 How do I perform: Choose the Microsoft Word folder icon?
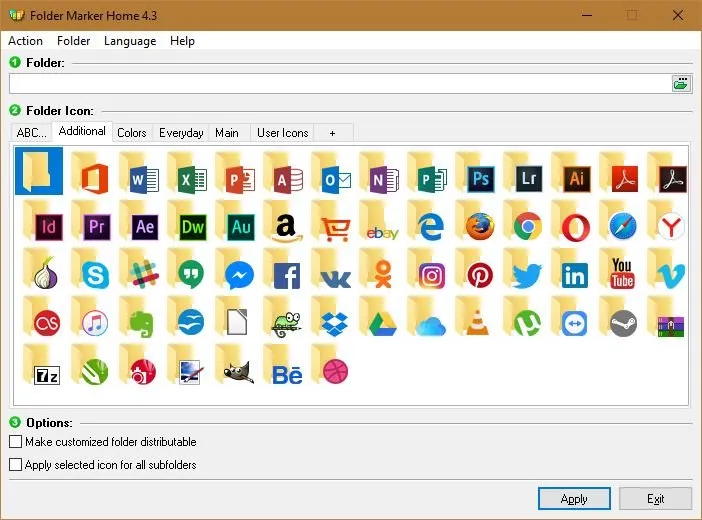[143, 177]
